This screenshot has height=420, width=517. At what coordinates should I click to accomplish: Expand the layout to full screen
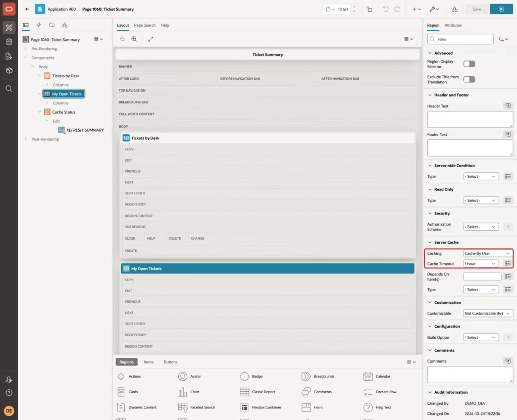click(x=150, y=39)
